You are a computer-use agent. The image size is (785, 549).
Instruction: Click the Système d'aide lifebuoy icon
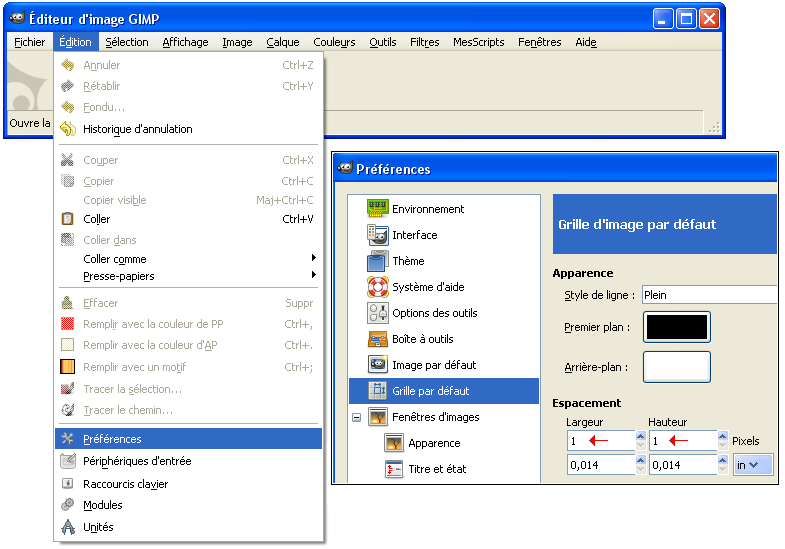(377, 287)
